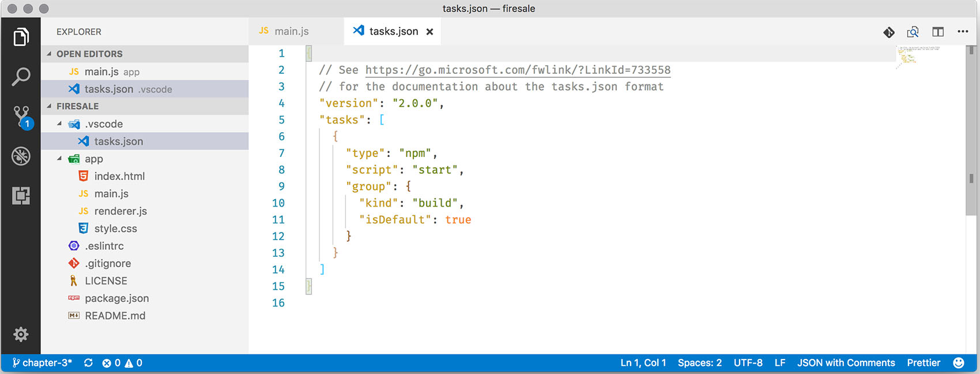
Task: Open the go.microsoft.com documentation link
Action: 518,70
